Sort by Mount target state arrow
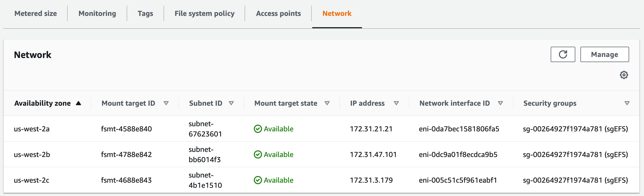This screenshot has height=196, width=644. tap(327, 103)
